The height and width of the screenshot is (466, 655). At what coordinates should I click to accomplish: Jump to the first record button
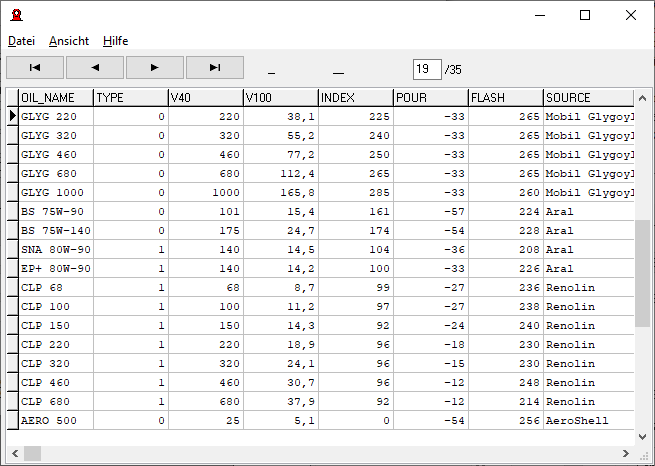[x=35, y=67]
